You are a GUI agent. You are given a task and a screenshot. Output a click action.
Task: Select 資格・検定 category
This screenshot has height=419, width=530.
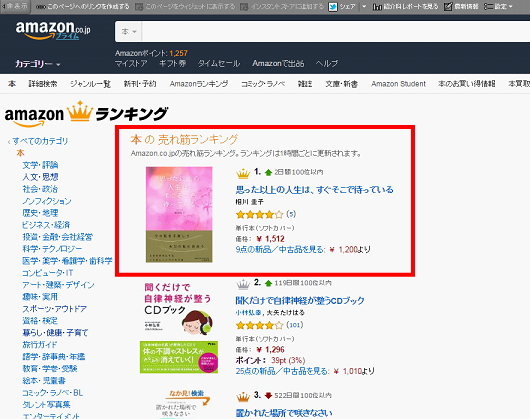pos(40,321)
